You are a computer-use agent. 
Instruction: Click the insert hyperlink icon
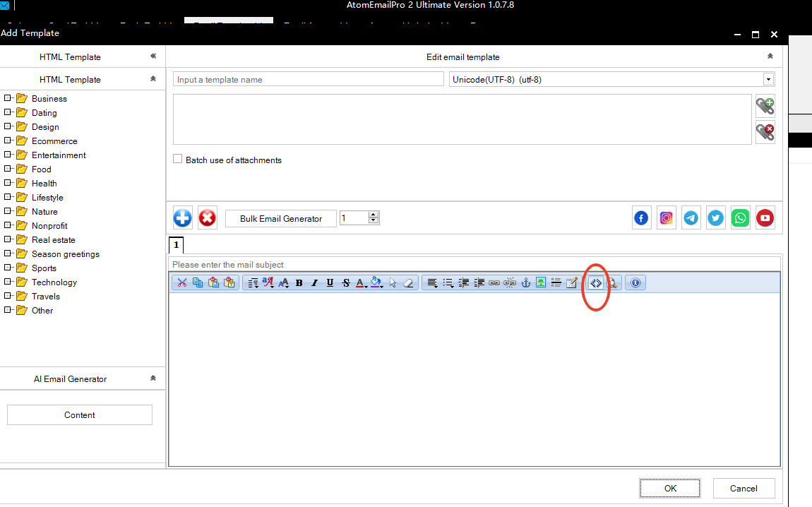pyautogui.click(x=494, y=282)
